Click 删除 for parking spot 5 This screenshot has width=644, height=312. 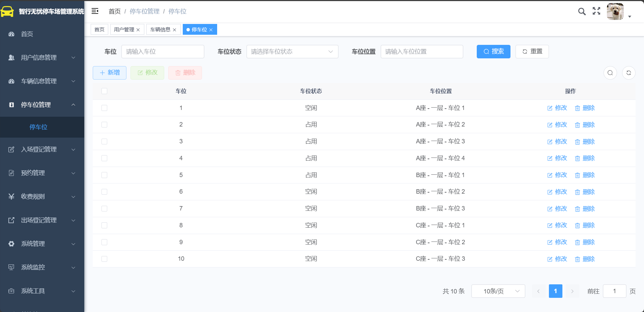click(x=585, y=175)
